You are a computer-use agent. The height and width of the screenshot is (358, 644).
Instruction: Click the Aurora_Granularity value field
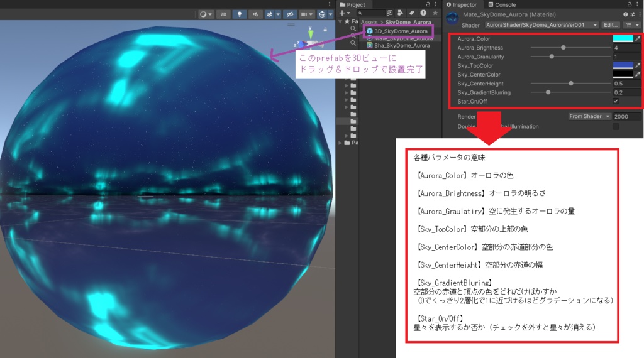[627, 57]
